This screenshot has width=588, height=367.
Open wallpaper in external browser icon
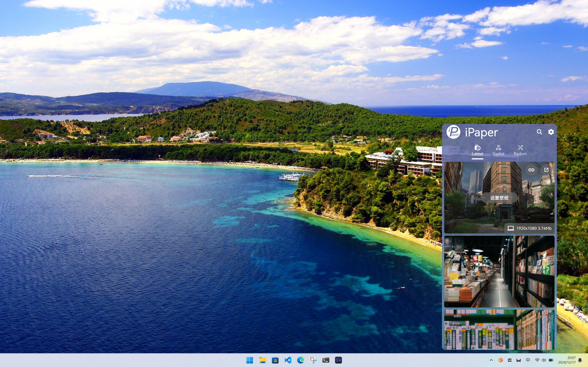coord(546,170)
